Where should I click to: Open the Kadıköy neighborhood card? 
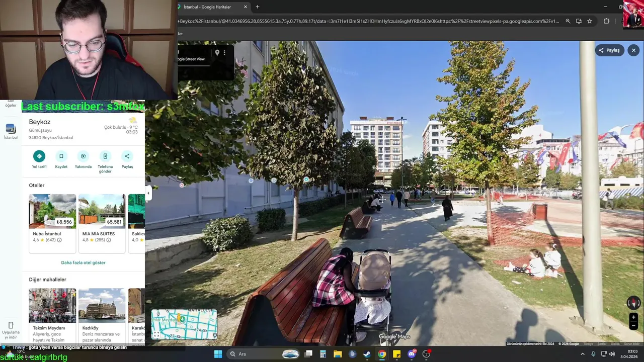coord(102,316)
